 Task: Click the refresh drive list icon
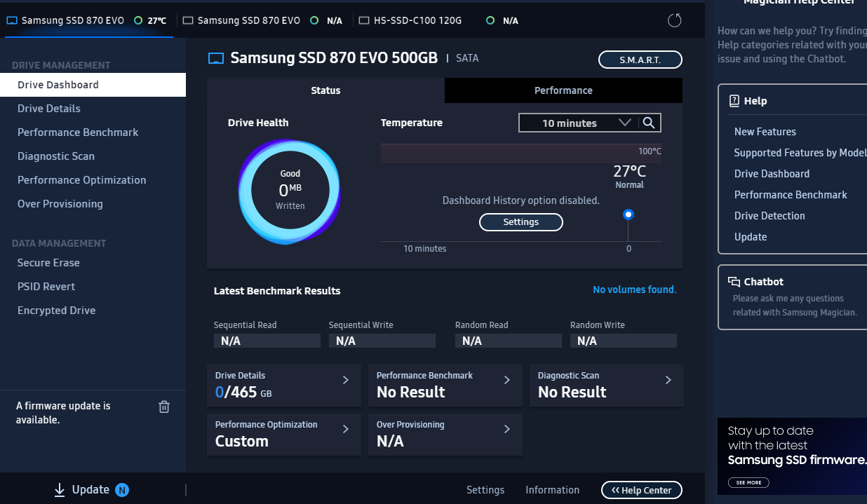(x=675, y=20)
